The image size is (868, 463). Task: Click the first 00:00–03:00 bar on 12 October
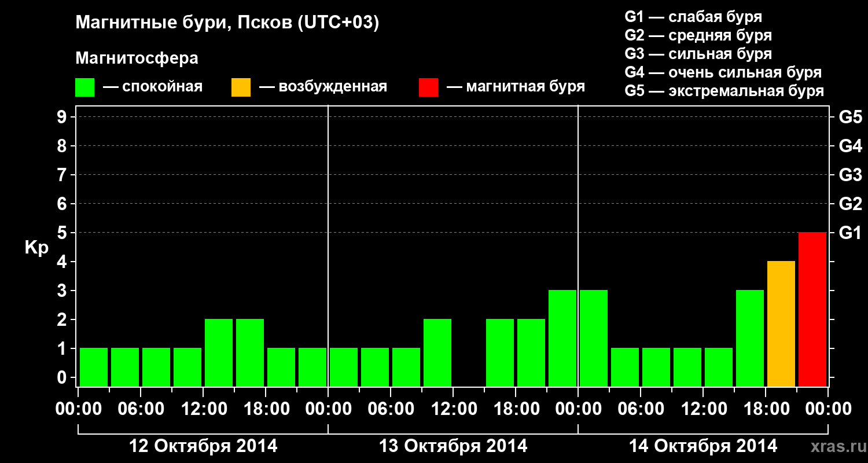(94, 367)
